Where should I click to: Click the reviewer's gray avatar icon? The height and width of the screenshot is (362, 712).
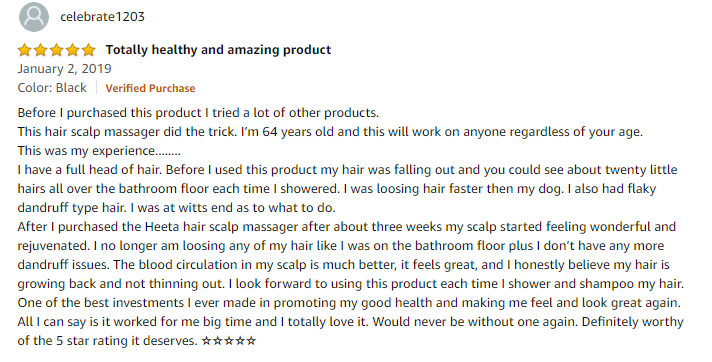34,17
